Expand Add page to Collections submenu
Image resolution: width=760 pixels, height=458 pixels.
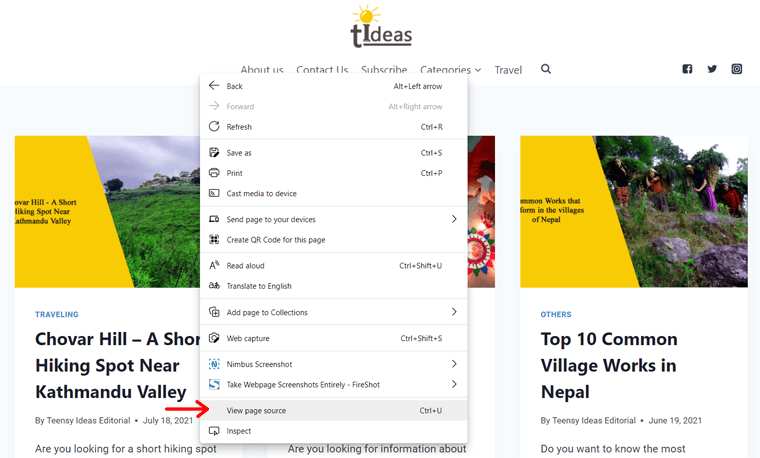pos(453,312)
